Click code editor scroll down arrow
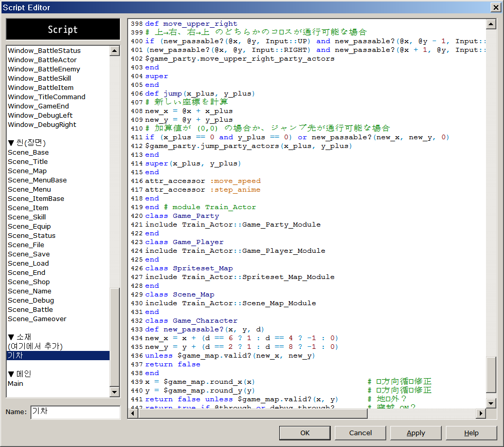 click(x=491, y=403)
